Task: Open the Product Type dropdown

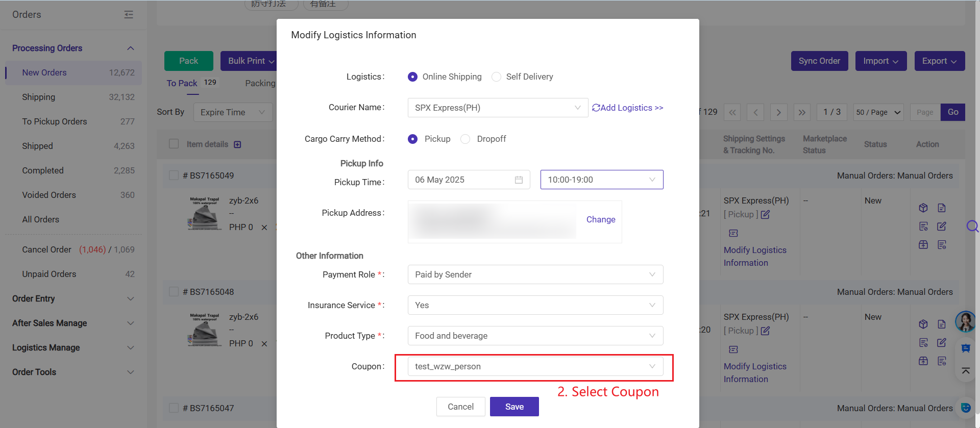Action: [x=535, y=336]
